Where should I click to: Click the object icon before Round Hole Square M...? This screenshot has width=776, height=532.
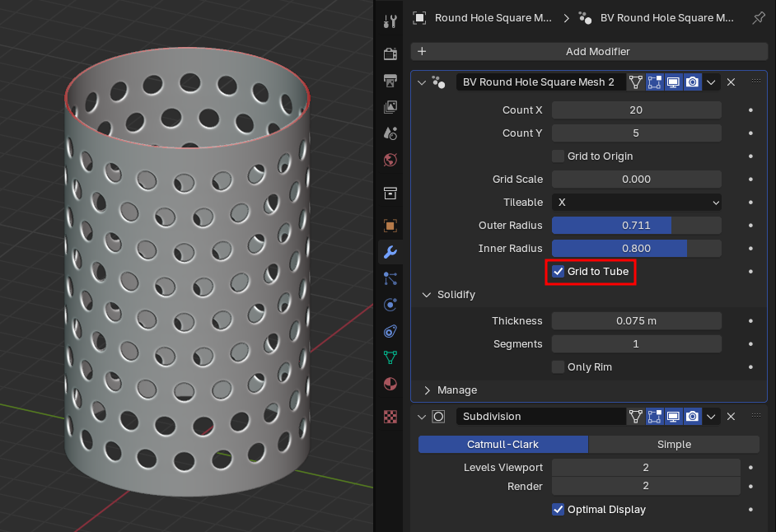tap(419, 18)
